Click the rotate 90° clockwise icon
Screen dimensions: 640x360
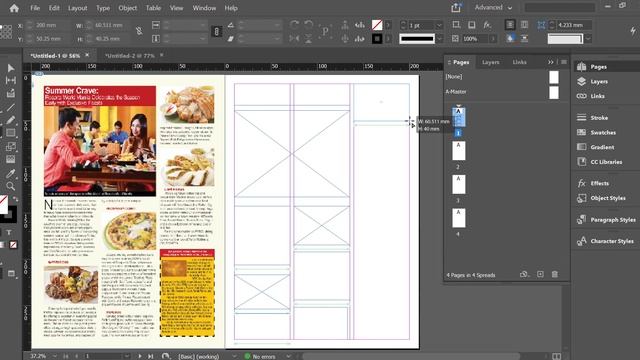pyautogui.click(x=294, y=25)
